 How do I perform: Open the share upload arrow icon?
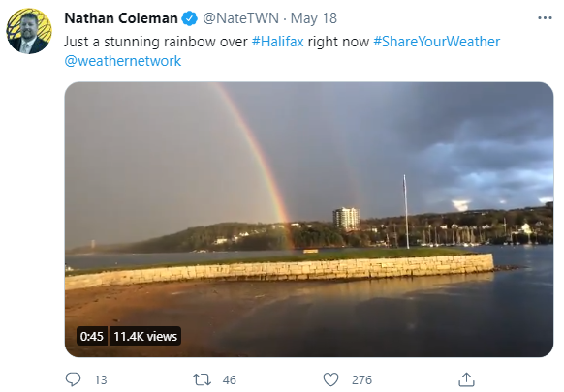tap(466, 379)
